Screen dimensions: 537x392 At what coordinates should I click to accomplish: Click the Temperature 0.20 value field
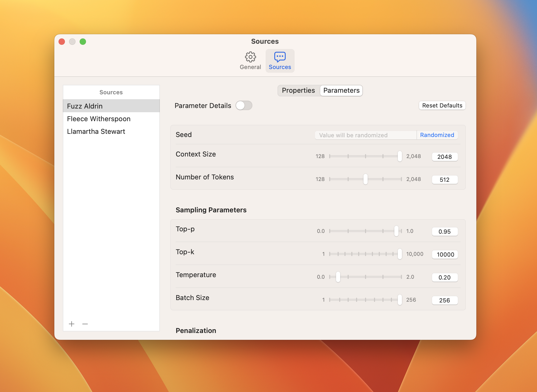pos(445,277)
